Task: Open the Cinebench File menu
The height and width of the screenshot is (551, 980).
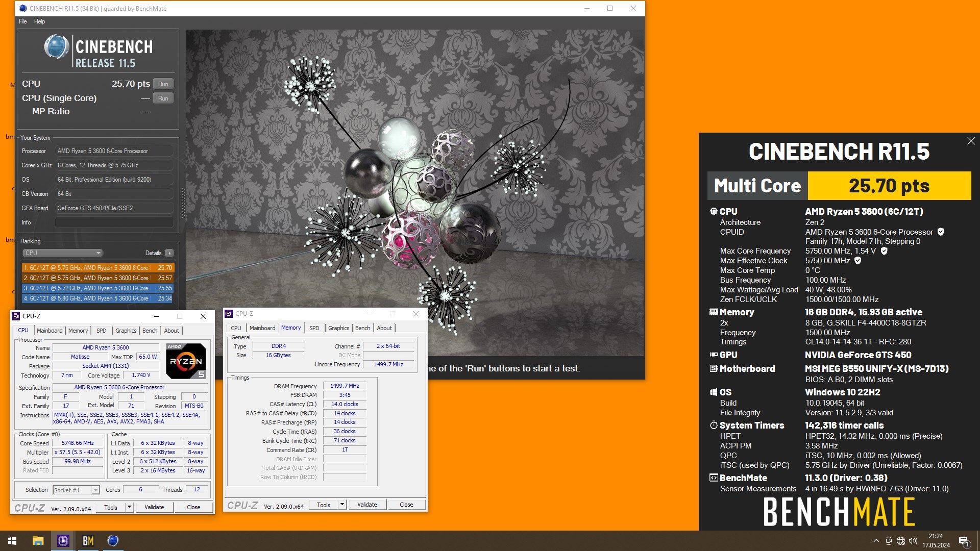Action: pos(23,21)
